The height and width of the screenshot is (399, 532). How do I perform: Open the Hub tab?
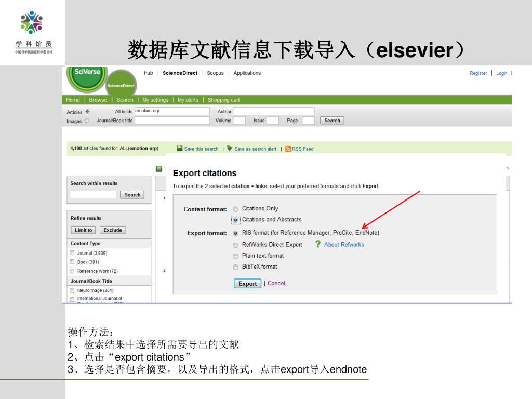[148, 73]
